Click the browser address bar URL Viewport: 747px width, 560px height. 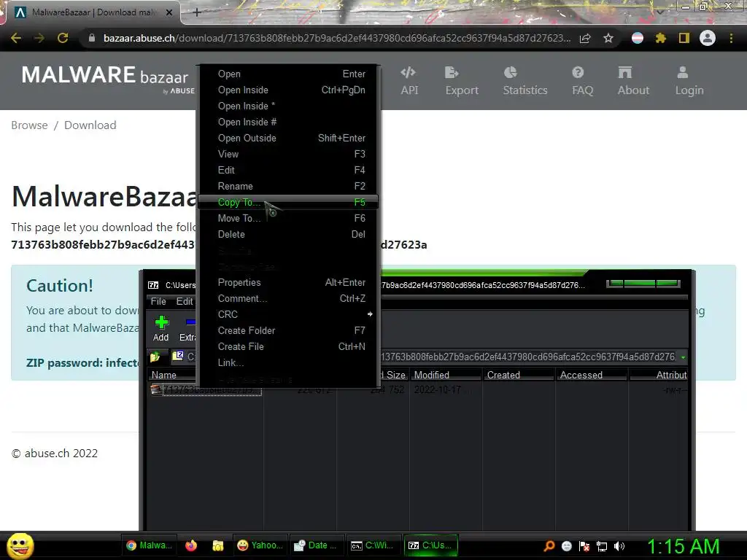click(336, 38)
